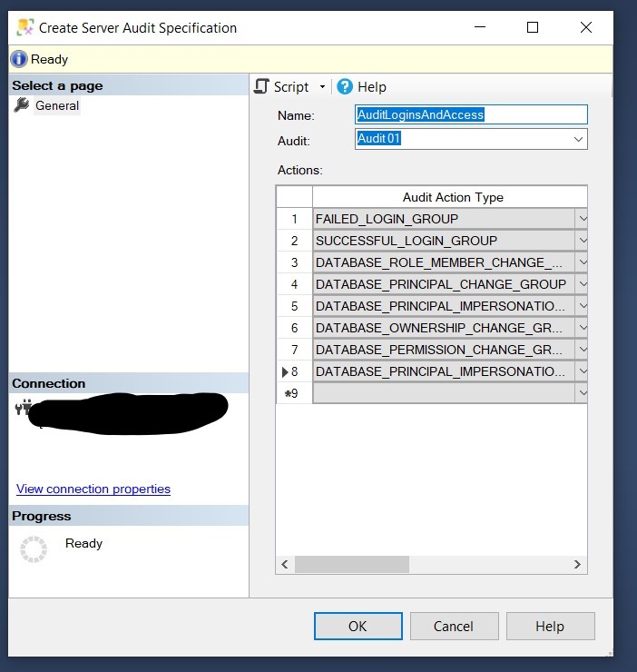Click the Script toolbar label
Viewport: 637px width, 672px height.
(291, 87)
